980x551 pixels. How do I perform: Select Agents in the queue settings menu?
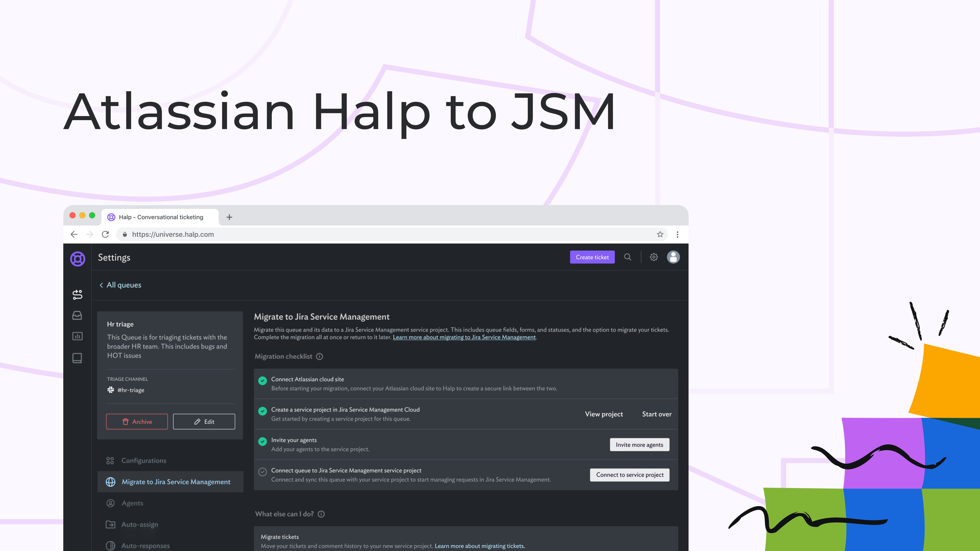(132, 503)
